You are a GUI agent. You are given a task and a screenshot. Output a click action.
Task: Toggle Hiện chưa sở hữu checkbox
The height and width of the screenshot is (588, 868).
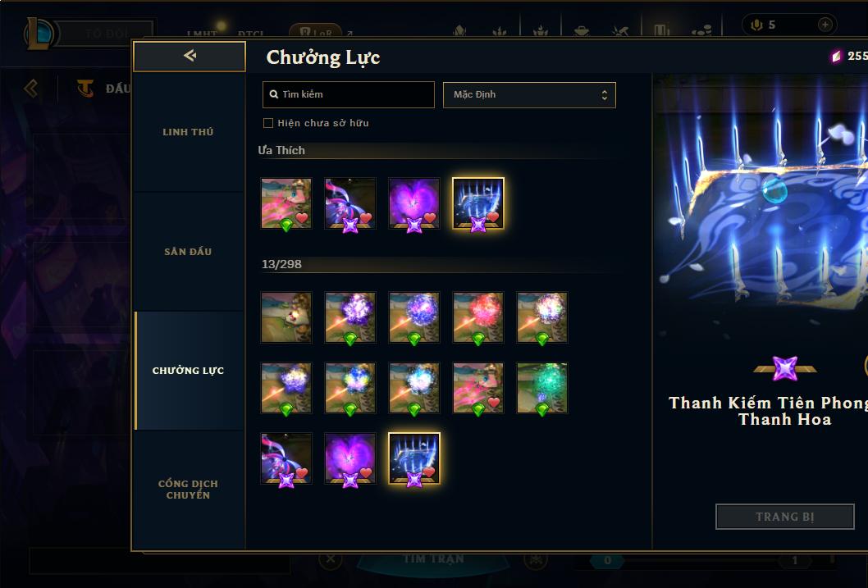point(268,123)
